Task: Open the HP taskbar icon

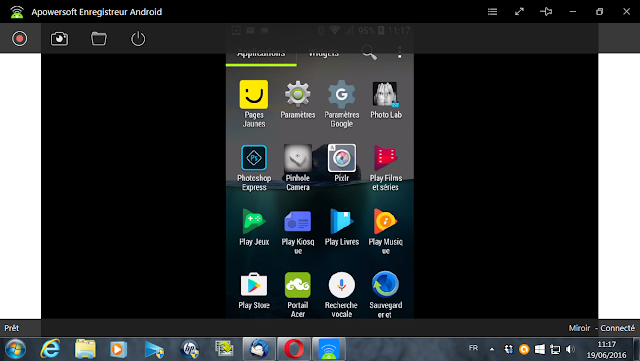Action: click(190, 350)
